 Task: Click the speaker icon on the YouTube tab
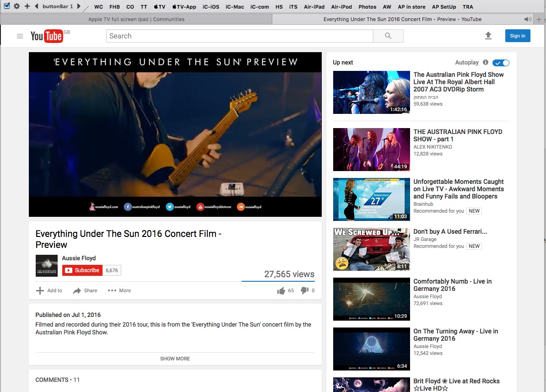click(528, 19)
